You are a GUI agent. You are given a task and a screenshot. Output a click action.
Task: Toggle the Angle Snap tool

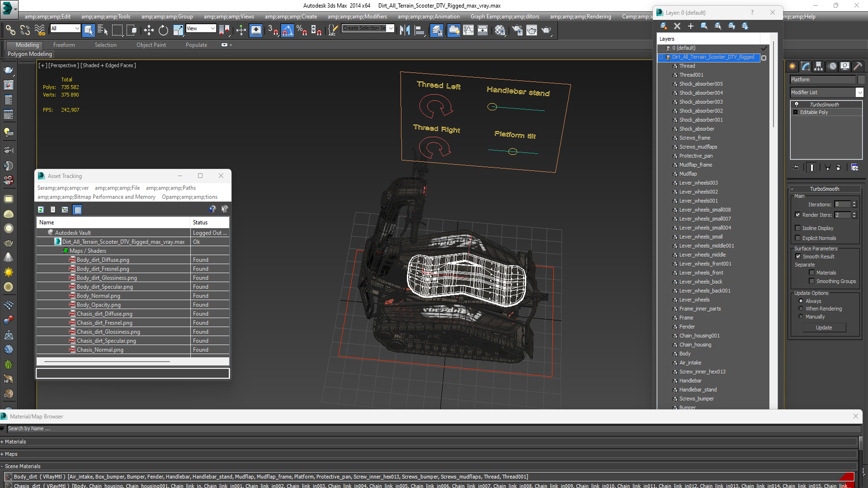pyautogui.click(x=288, y=30)
